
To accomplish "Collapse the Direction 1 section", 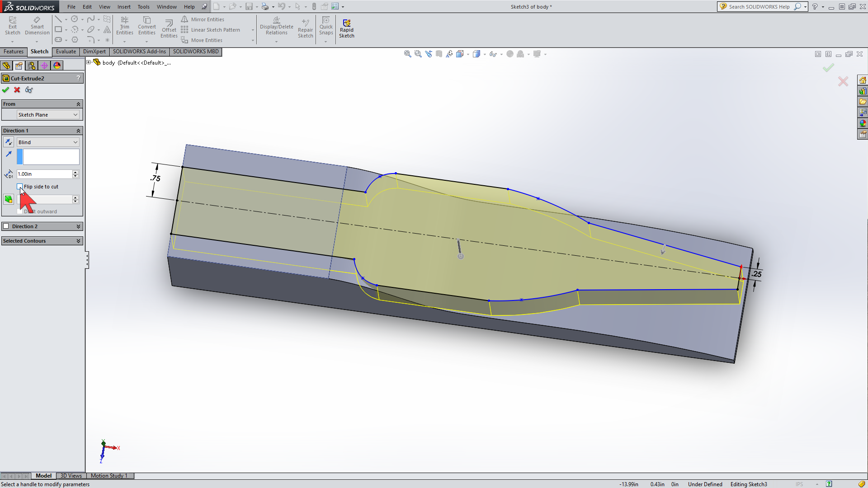I will [x=78, y=131].
